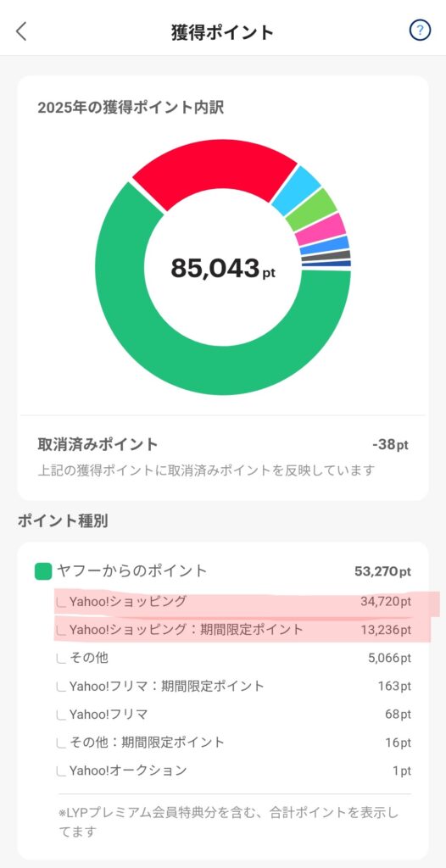Click the green Yahoo points square icon
This screenshot has height=868, width=446.
(43, 571)
